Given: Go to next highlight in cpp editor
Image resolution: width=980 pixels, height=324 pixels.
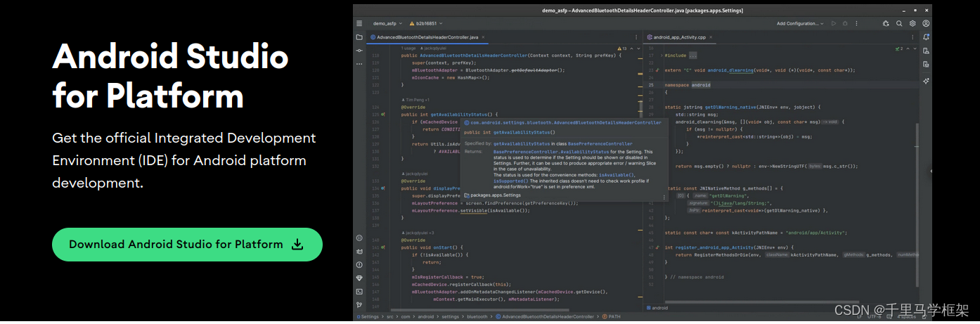Looking at the screenshot, I should 915,48.
